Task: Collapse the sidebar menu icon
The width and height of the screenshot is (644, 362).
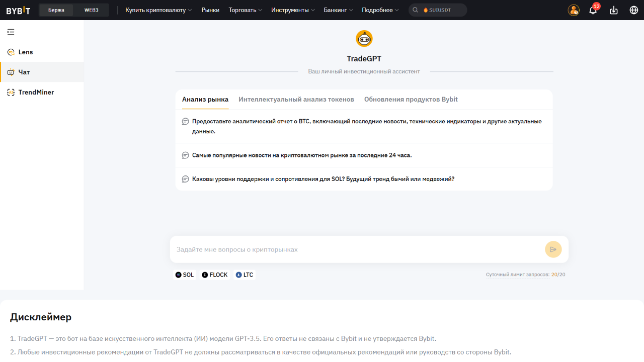Action: 11,32
